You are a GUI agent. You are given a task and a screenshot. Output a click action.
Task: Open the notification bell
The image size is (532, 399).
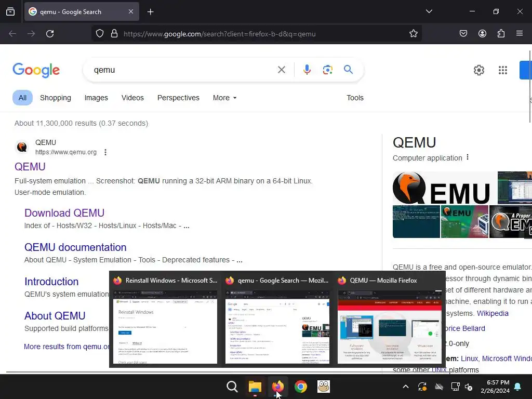point(518,387)
